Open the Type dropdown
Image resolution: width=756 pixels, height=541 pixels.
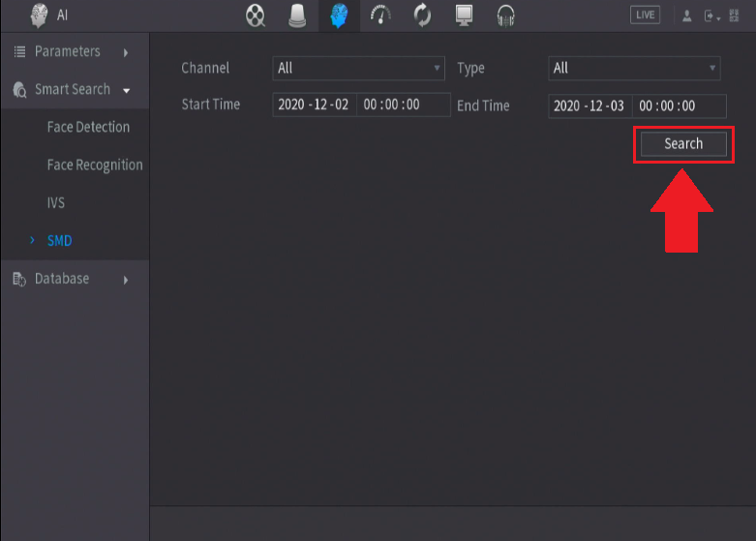pyautogui.click(x=634, y=68)
